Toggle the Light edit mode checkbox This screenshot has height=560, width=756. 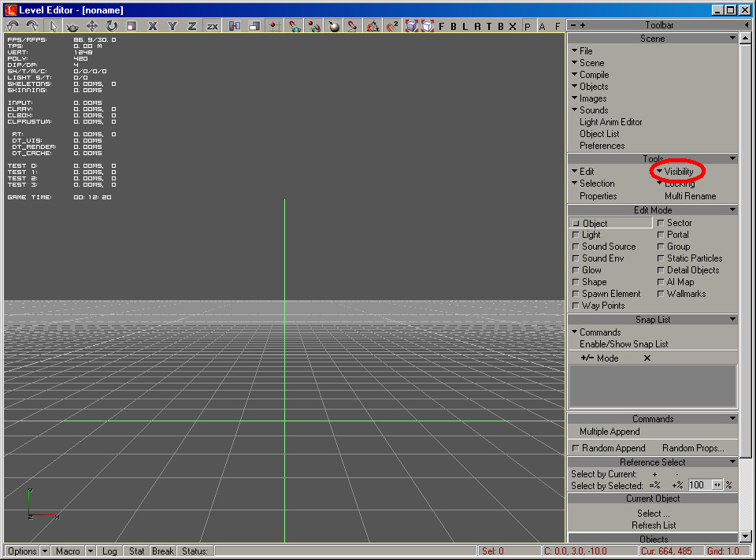pos(575,235)
